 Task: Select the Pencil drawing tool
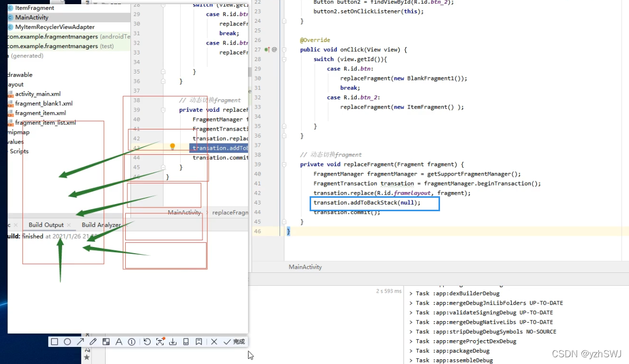click(94, 341)
